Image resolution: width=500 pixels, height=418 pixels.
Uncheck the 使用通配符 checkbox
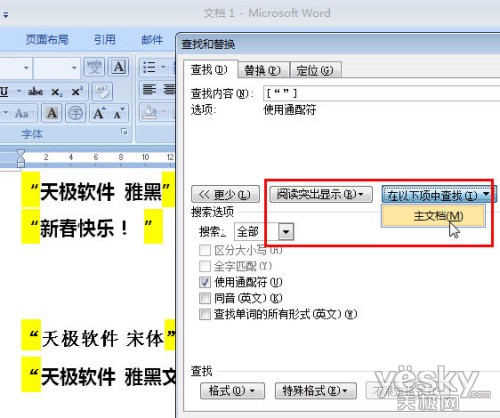(205, 282)
